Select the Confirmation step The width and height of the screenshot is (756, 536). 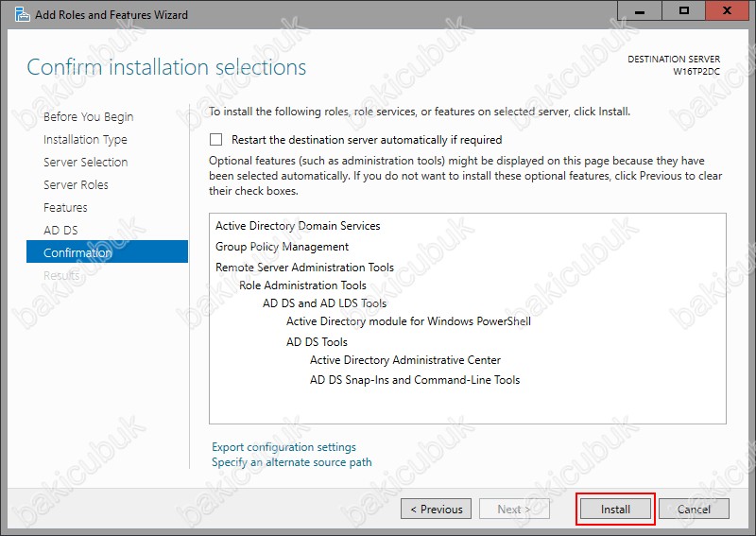coord(107,251)
